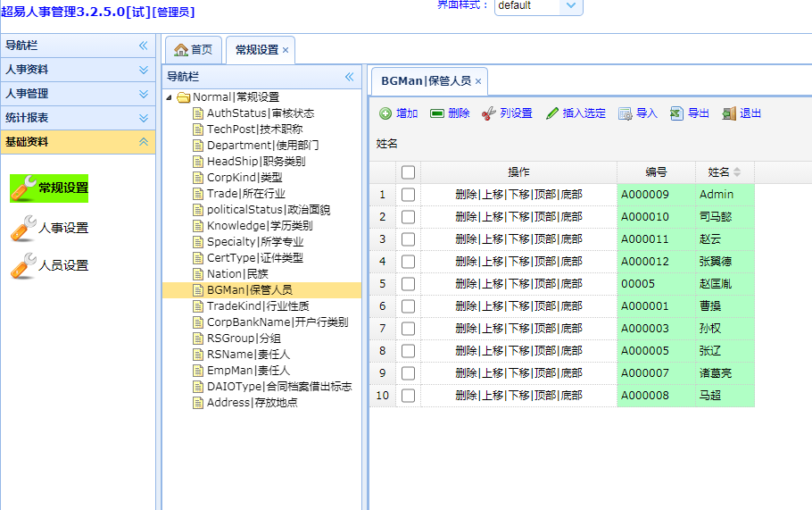Image resolution: width=812 pixels, height=510 pixels.
Task: Sort by the 姓名 column arrows
Action: coord(737,172)
